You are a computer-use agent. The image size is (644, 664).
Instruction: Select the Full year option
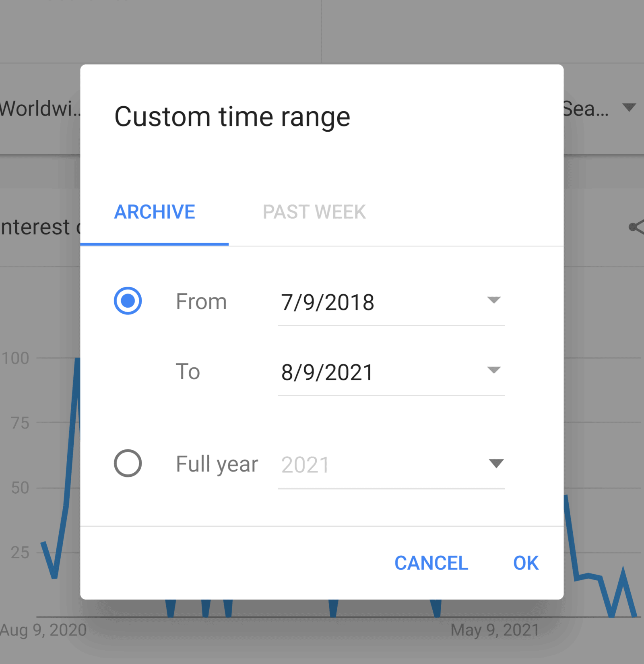tap(128, 463)
